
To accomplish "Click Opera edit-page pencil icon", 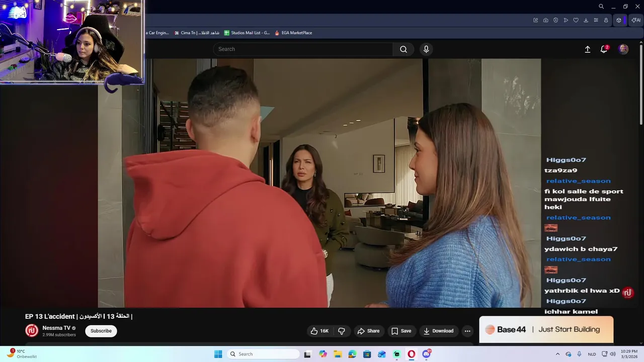I will [x=536, y=20].
